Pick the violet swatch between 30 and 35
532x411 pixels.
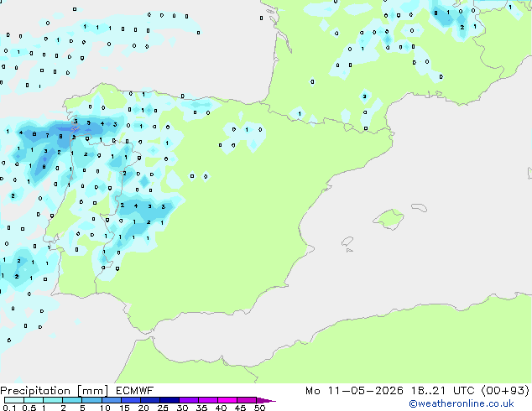click(188, 400)
